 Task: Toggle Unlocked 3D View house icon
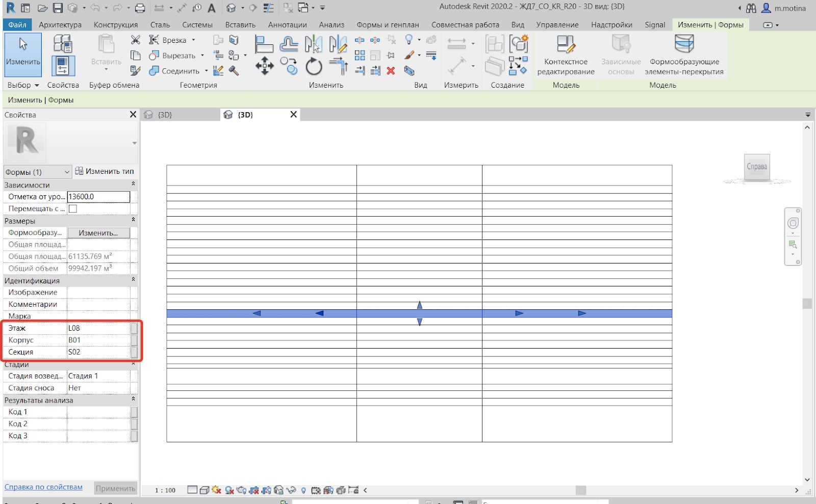(278, 490)
